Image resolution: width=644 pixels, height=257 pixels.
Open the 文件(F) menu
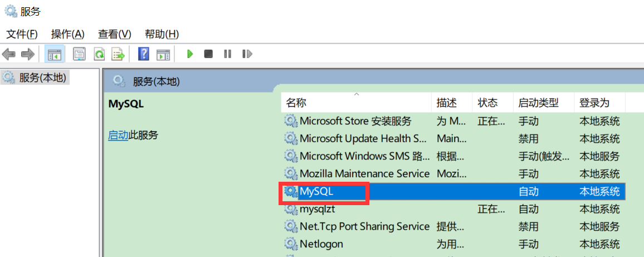[22, 34]
